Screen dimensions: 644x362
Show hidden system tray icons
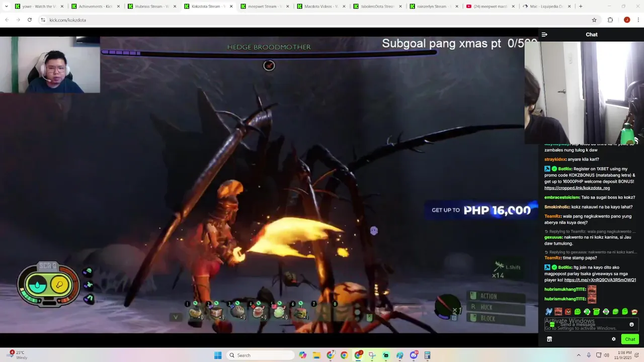click(x=578, y=355)
